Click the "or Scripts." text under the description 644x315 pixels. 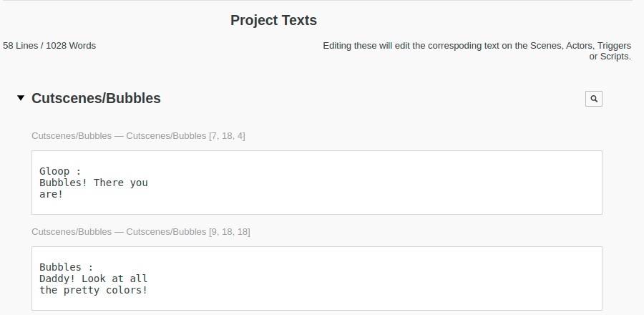610,57
